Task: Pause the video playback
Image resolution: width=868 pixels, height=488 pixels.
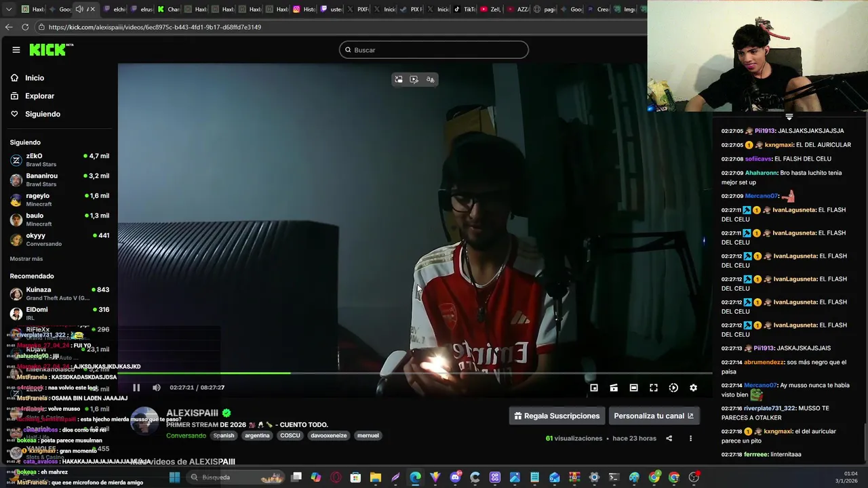Action: (136, 388)
